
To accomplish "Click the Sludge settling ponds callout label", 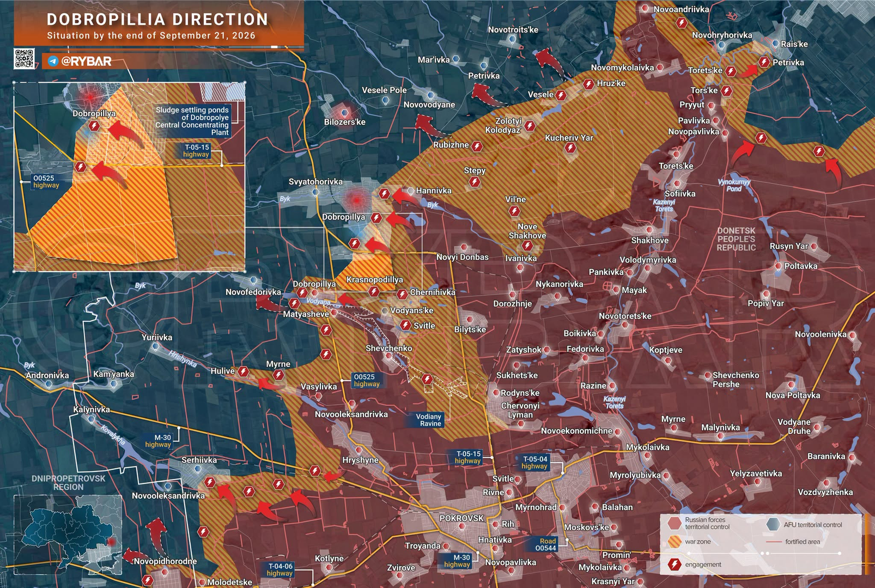I will pyautogui.click(x=192, y=121).
